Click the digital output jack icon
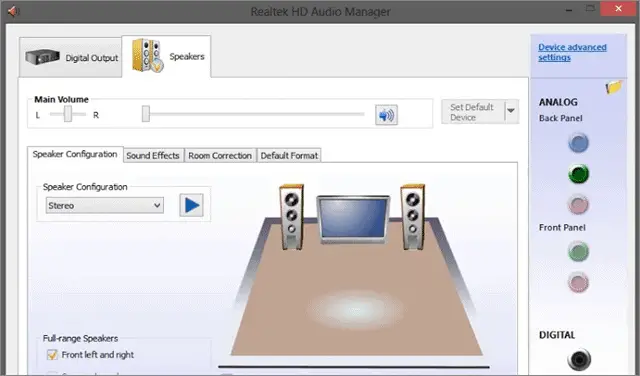Screen dimensions: 640x376 click(x=579, y=360)
